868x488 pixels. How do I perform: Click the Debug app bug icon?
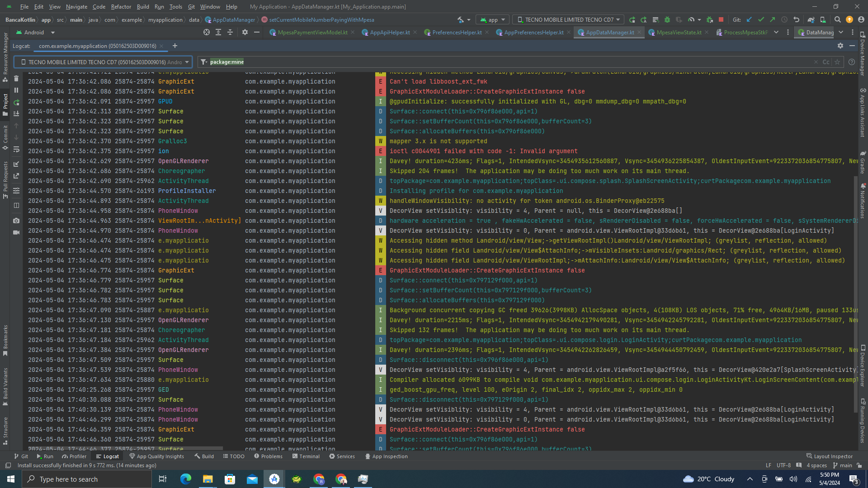click(x=667, y=20)
